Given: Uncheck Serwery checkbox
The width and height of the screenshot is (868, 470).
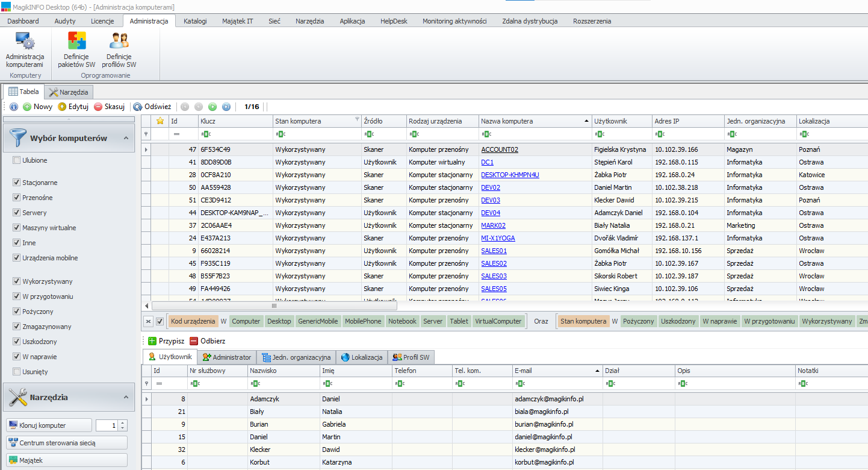Looking at the screenshot, I should [x=16, y=213].
